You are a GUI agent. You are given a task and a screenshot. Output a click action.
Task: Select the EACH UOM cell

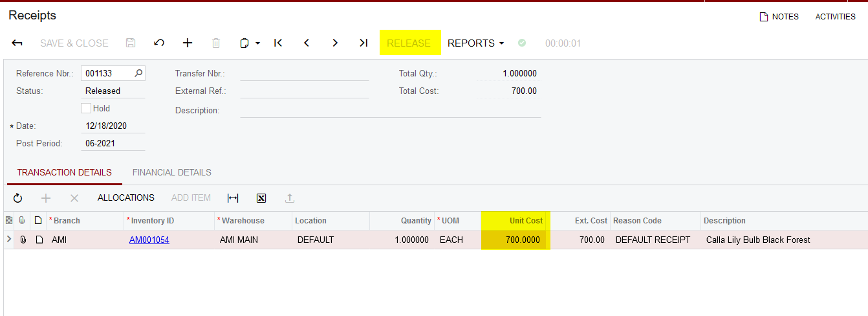[457, 240]
